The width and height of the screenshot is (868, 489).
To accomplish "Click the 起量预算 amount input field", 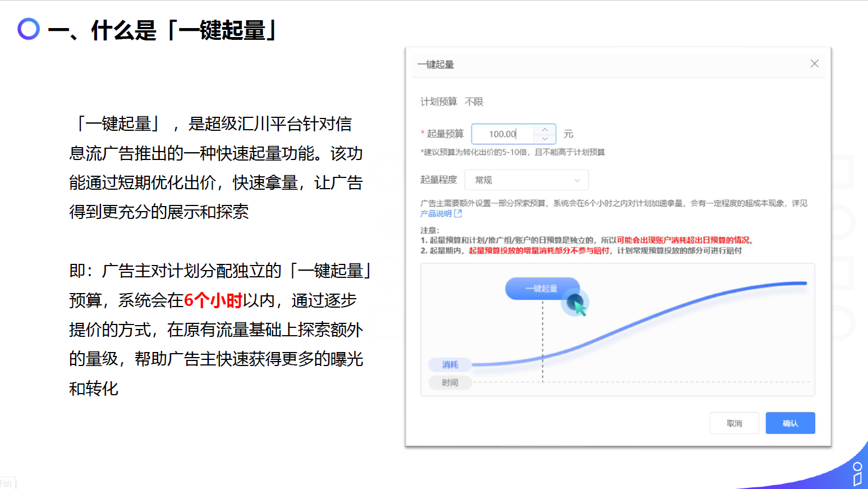I will [x=503, y=134].
